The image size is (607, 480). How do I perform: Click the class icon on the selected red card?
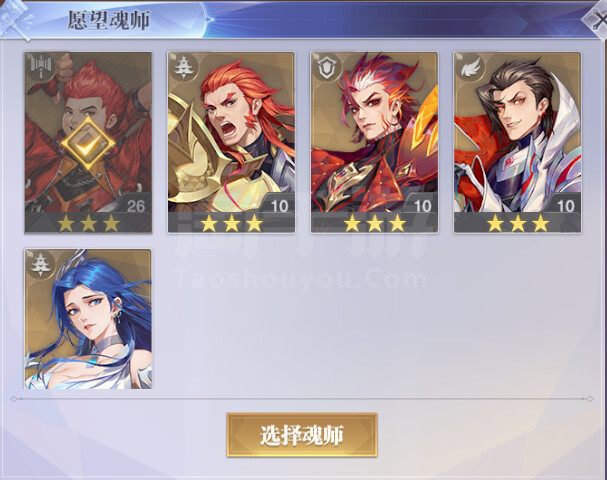[40, 67]
